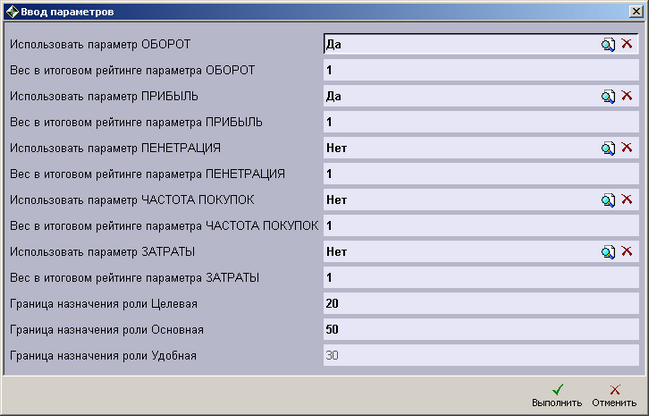Click label Использовать параметр ПЕНЕТРАЦИЯ
649x416 pixels.
pyautogui.click(x=115, y=148)
